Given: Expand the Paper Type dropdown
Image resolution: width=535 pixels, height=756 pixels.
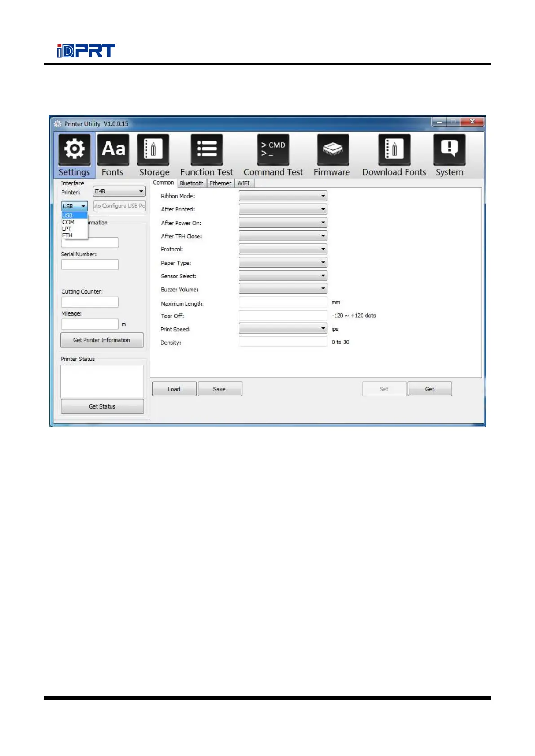Looking at the screenshot, I should (283, 262).
